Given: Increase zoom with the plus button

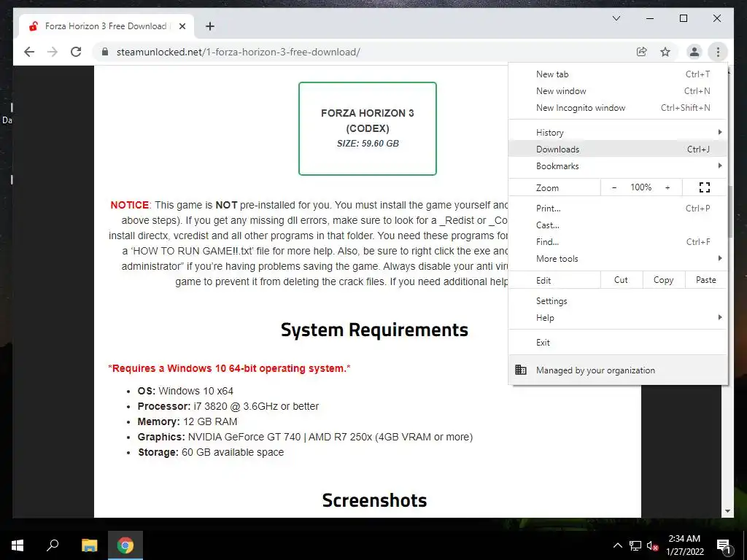Looking at the screenshot, I should [667, 187].
